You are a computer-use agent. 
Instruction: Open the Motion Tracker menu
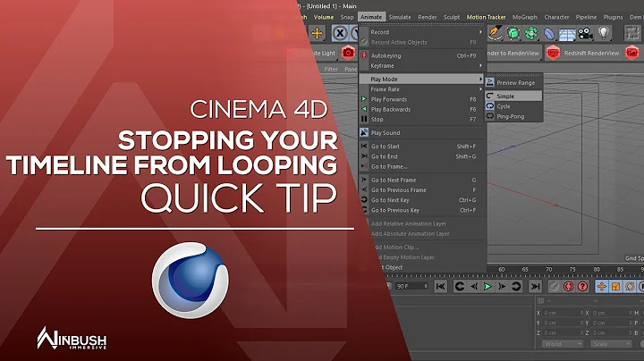(x=486, y=17)
